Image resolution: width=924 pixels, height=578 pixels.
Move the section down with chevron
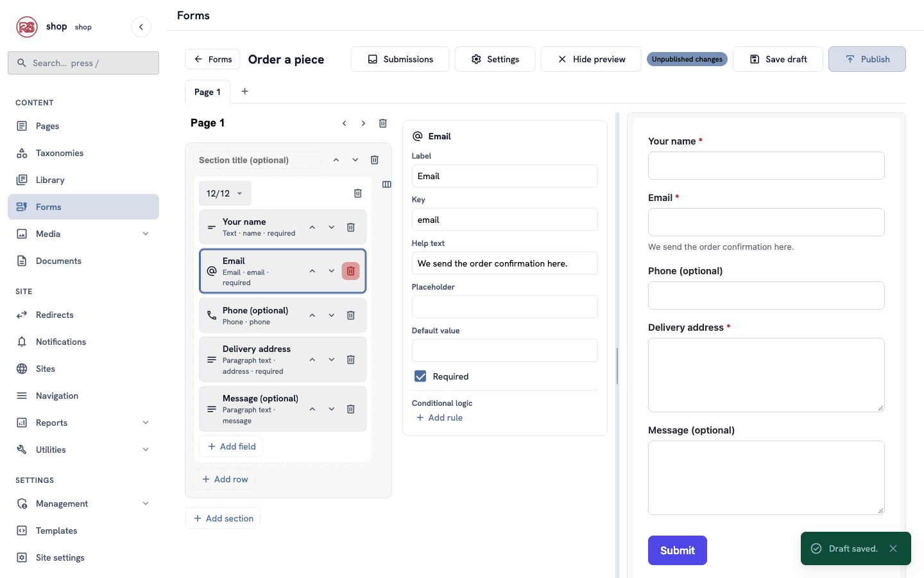[x=355, y=160]
